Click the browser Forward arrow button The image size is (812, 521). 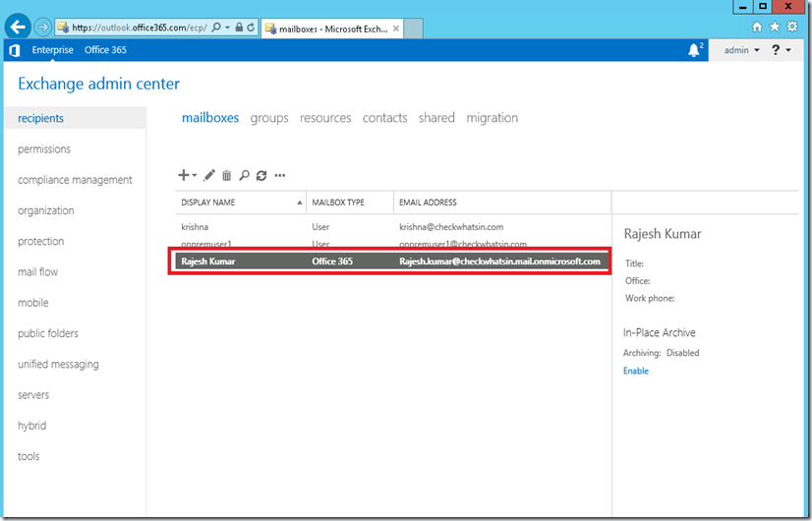click(43, 27)
